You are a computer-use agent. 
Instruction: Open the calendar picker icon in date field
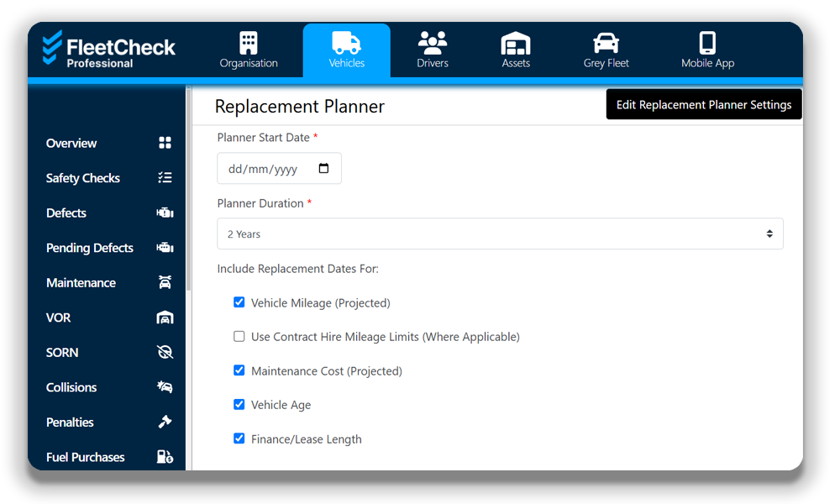tap(324, 169)
